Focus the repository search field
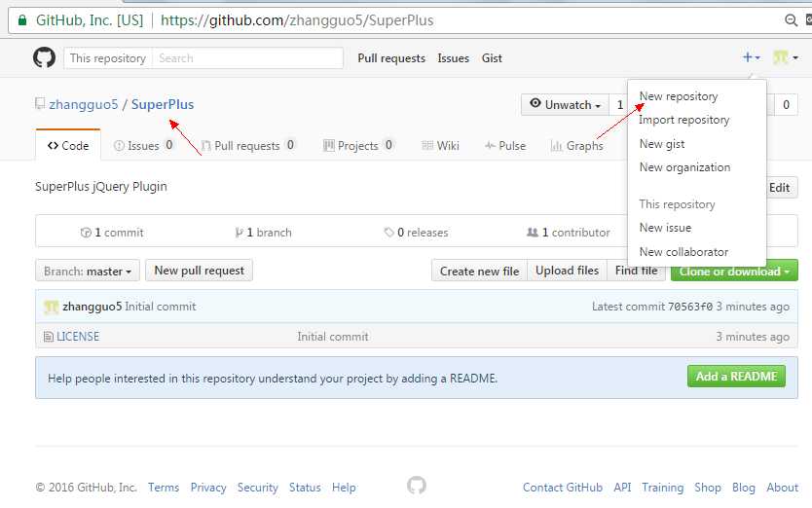This screenshot has width=812, height=508. click(x=247, y=58)
